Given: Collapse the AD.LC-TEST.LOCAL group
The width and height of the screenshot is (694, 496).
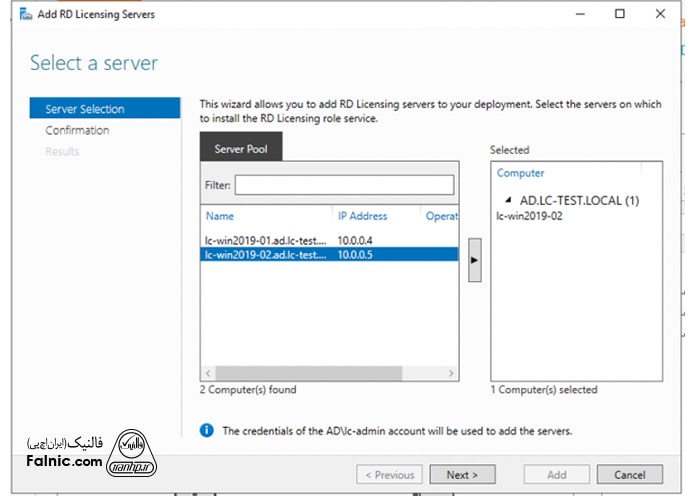Looking at the screenshot, I should point(507,200).
